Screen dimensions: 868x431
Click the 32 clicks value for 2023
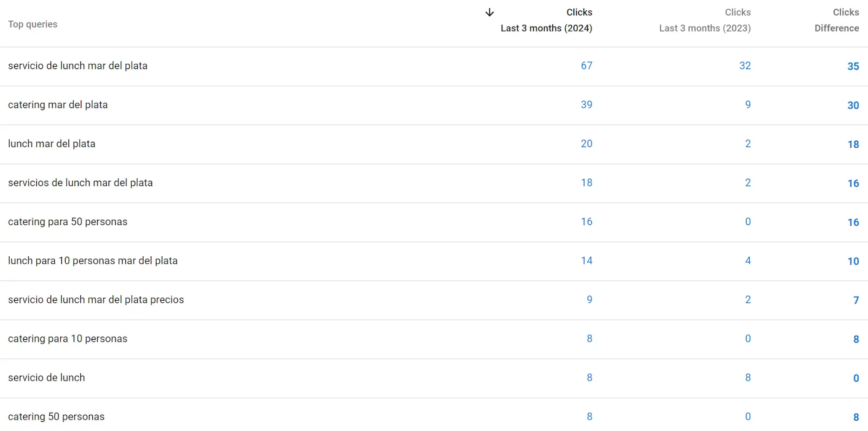(x=745, y=66)
